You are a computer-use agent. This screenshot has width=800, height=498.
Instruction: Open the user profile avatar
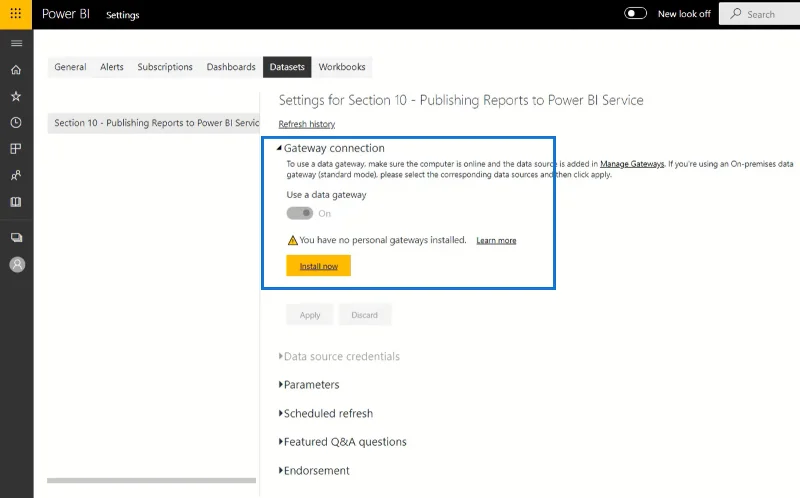(17, 265)
